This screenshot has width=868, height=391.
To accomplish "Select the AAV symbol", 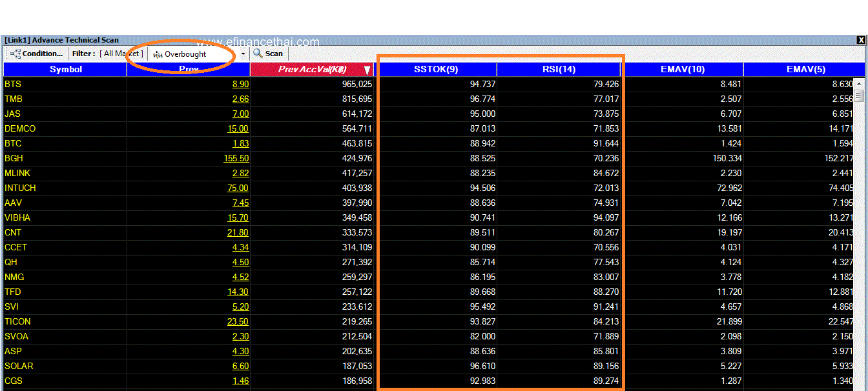I will (13, 203).
